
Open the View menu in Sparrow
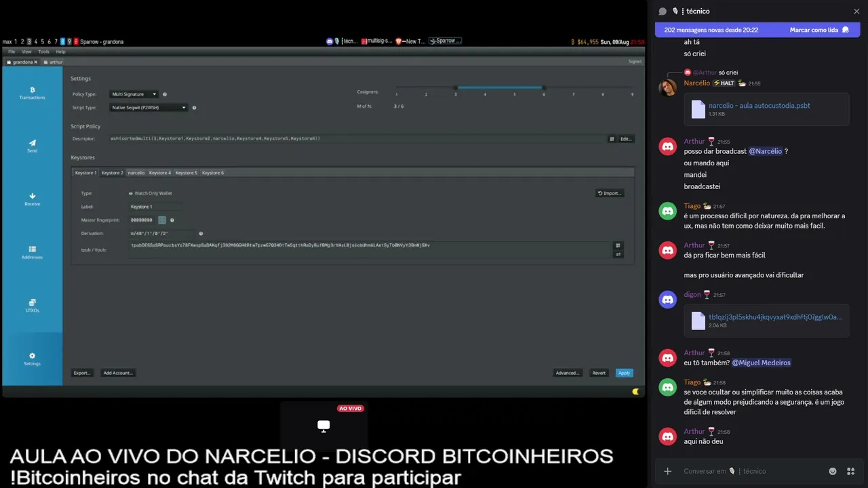tap(26, 52)
